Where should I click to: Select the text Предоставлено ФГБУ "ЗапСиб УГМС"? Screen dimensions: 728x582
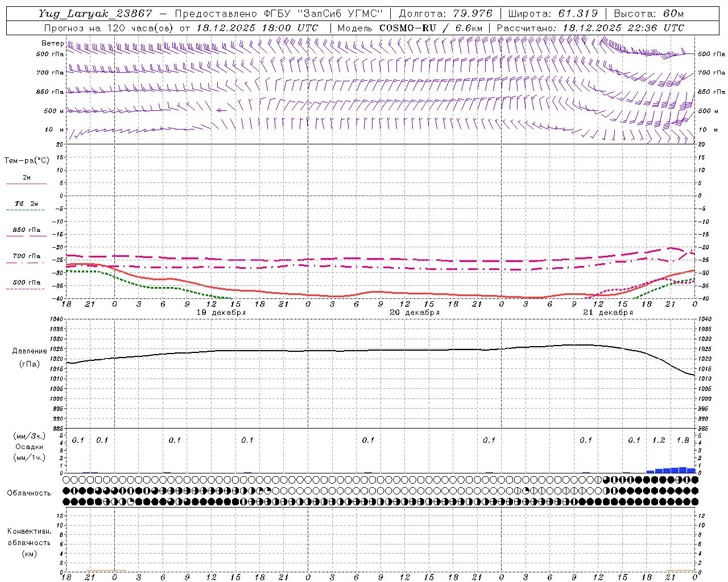279,14
